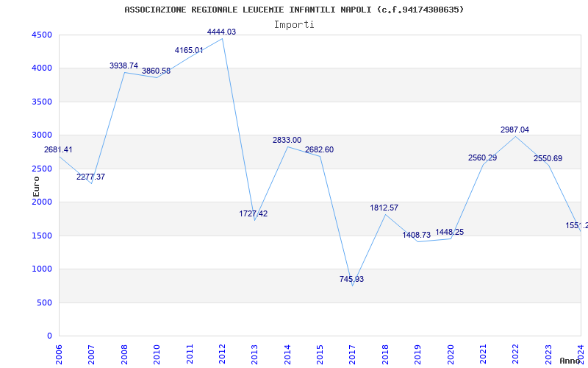Click the 1500 y-axis value
Viewport: 588px width, 368px height.
(42, 236)
